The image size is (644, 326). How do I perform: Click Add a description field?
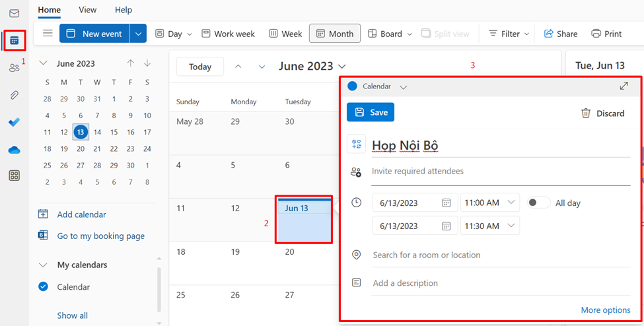(x=501, y=283)
